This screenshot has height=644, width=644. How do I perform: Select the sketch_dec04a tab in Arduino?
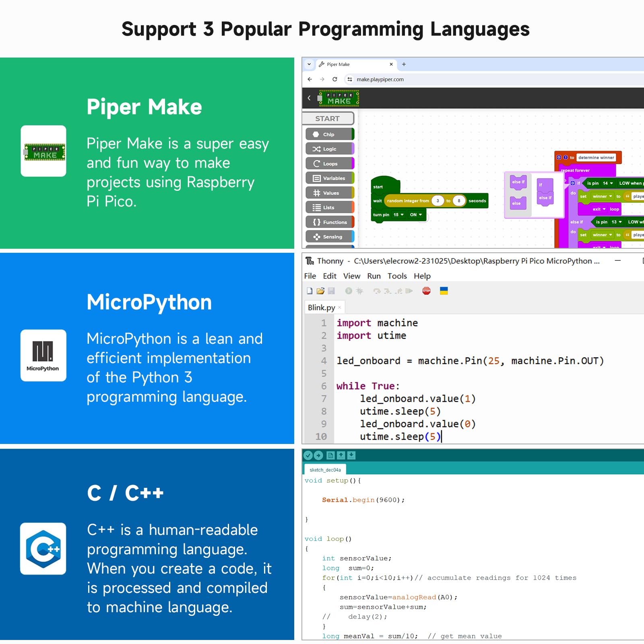(x=325, y=470)
